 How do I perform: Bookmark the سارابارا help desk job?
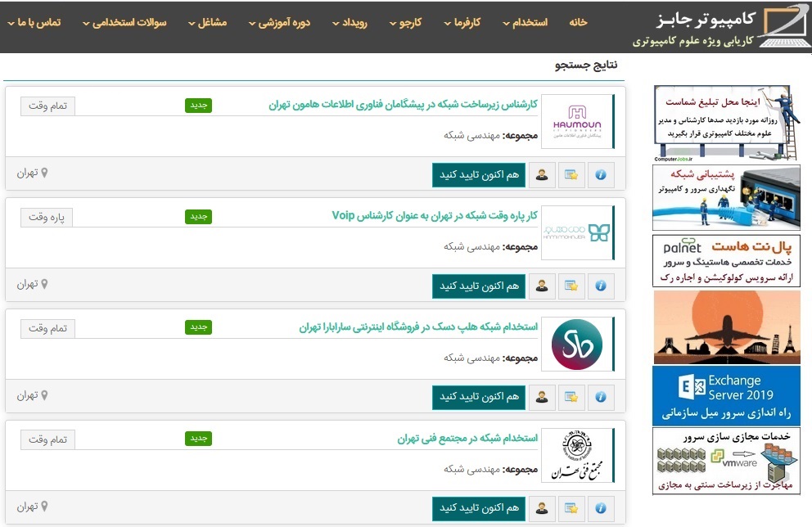pos(571,397)
